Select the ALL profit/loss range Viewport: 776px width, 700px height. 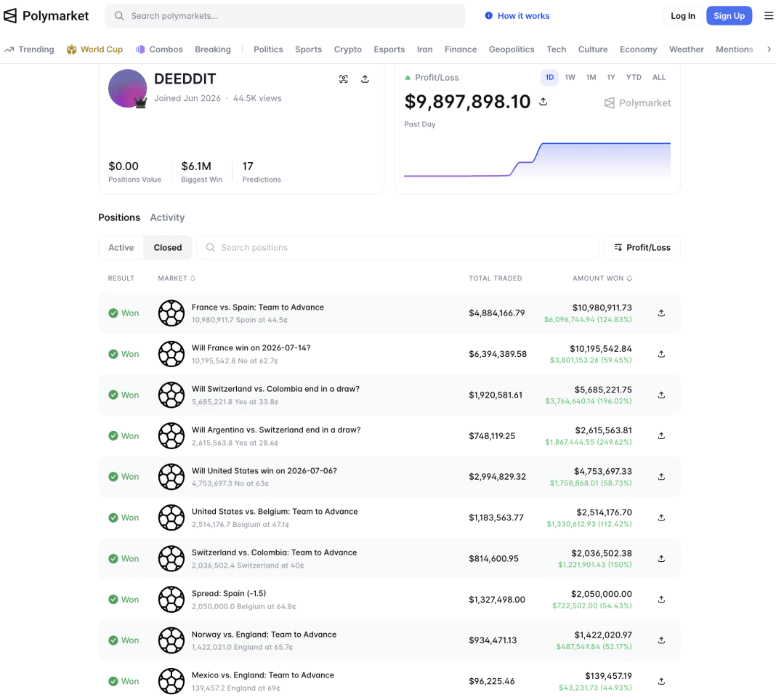(659, 77)
